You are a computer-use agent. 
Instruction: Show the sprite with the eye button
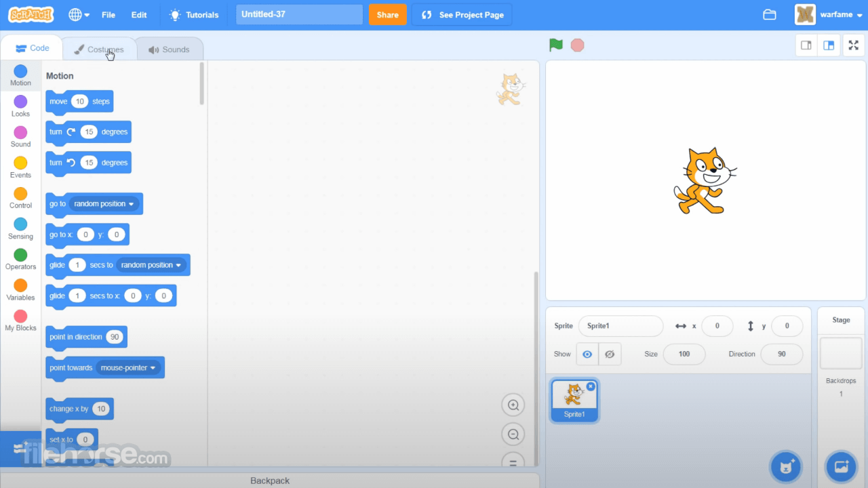pos(587,354)
